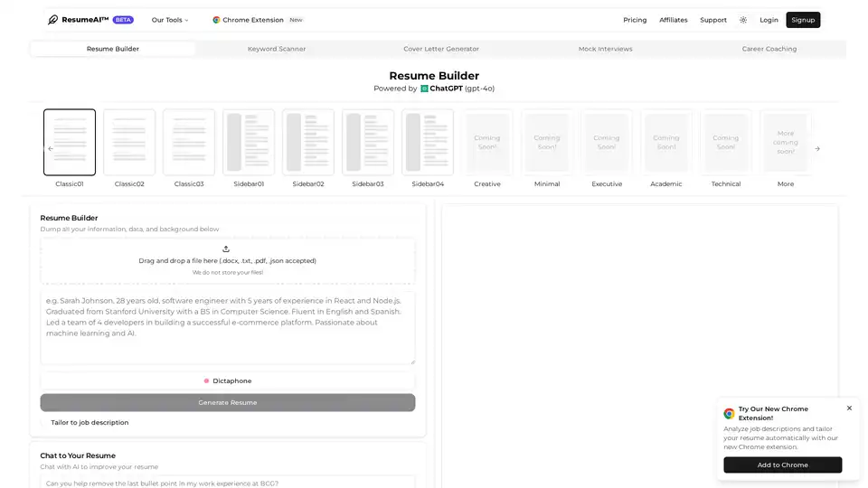Click the file upload arrow icon
Image resolution: width=868 pixels, height=488 pixels.
pos(226,249)
